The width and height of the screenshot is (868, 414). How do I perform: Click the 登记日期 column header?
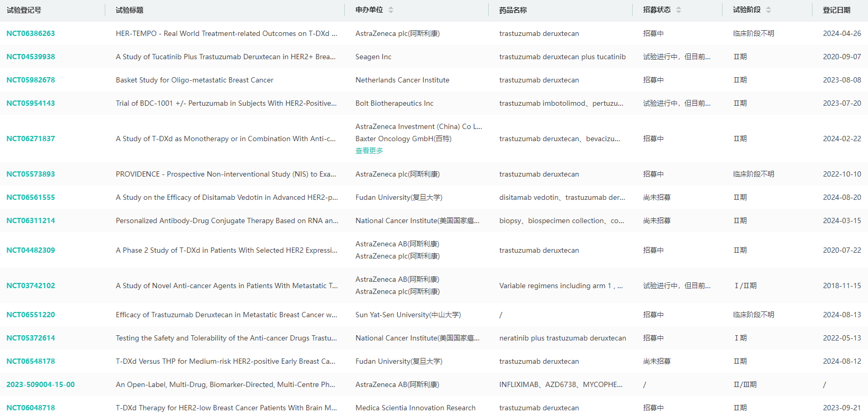[837, 10]
